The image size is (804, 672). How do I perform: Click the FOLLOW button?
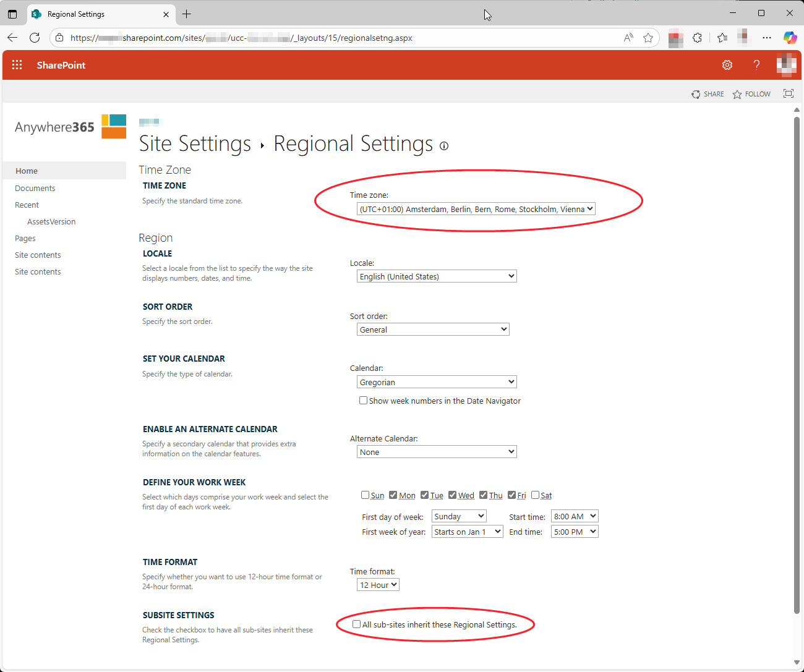click(751, 94)
